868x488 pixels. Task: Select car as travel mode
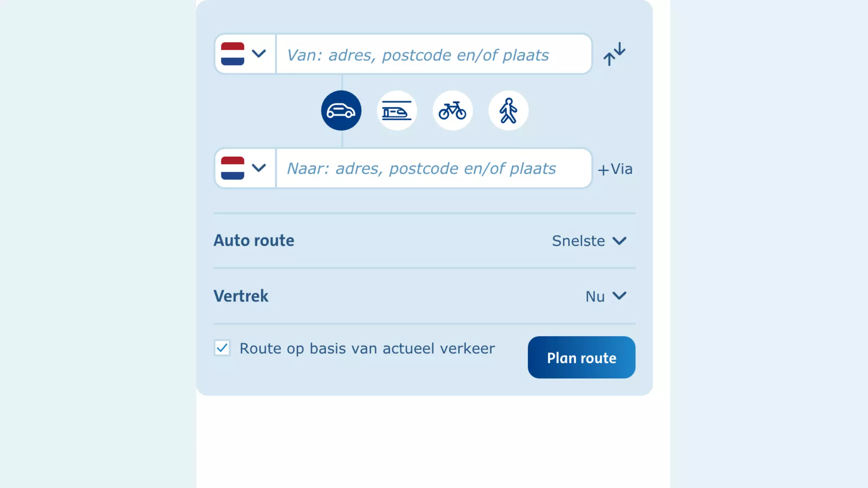[341, 111]
